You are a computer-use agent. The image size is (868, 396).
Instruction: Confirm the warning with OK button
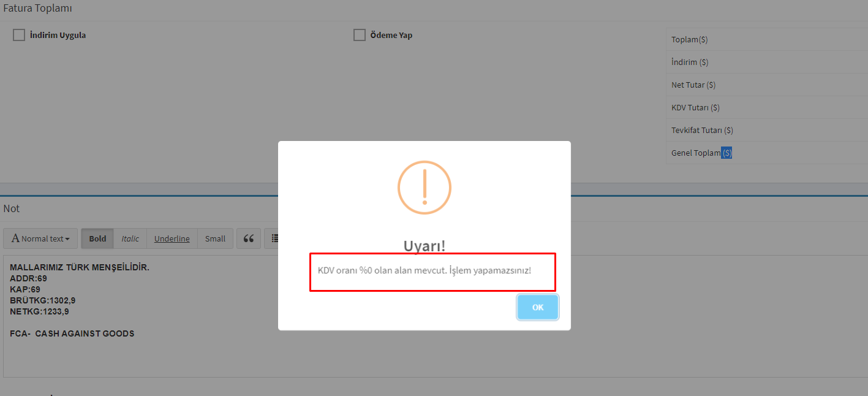pyautogui.click(x=538, y=307)
